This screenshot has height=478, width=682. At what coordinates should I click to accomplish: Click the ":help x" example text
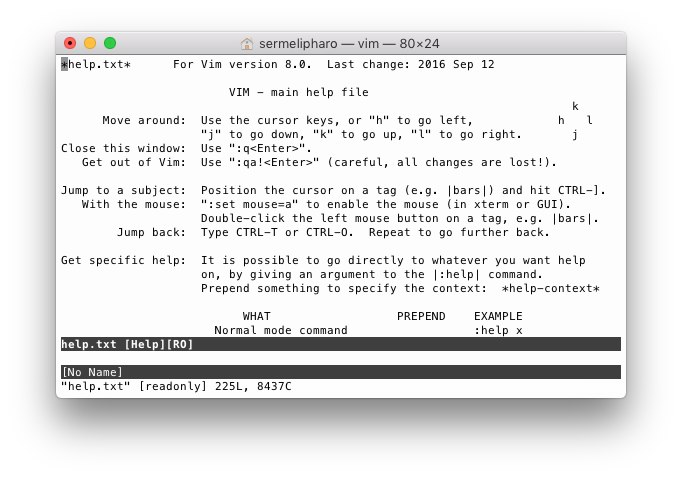click(x=498, y=331)
